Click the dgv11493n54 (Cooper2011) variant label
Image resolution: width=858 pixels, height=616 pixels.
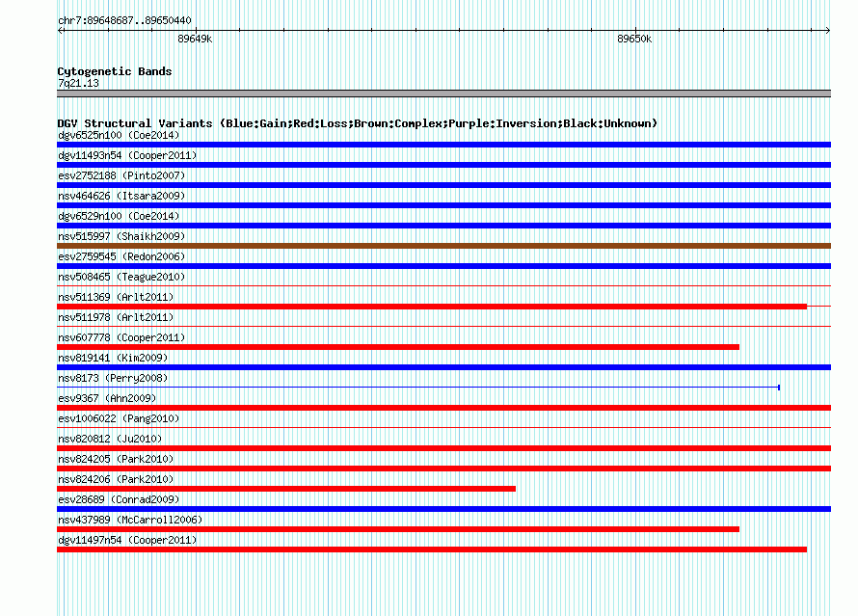pos(127,155)
